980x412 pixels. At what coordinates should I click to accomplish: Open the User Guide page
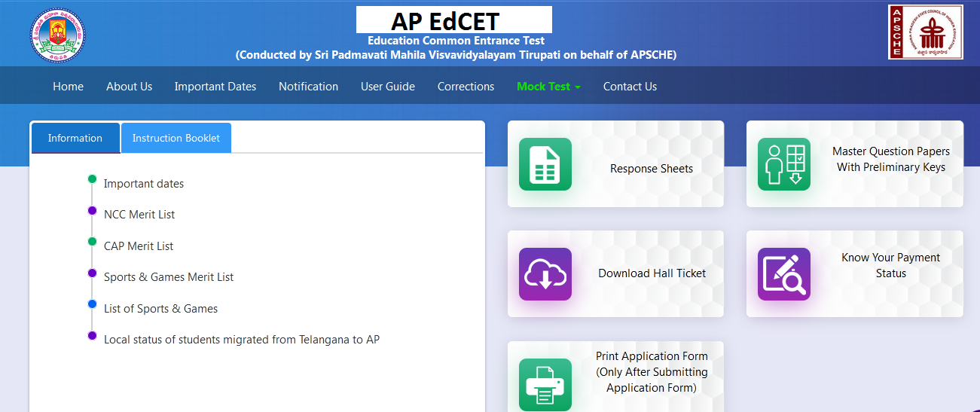pyautogui.click(x=388, y=87)
